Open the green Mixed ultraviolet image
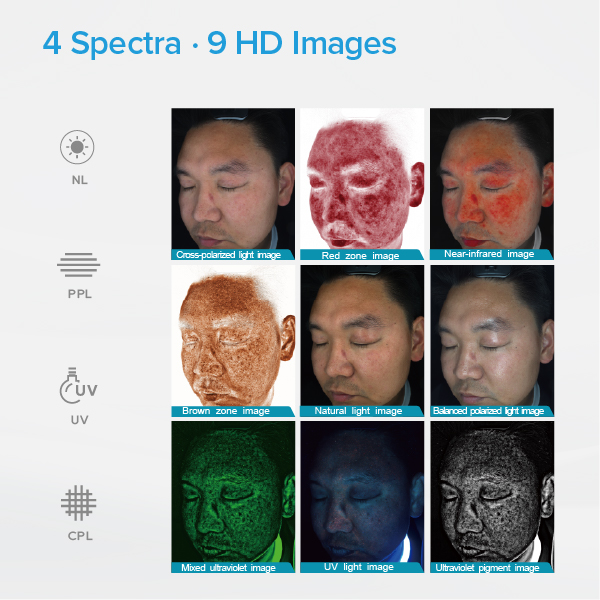The width and height of the screenshot is (600, 600). (x=233, y=497)
